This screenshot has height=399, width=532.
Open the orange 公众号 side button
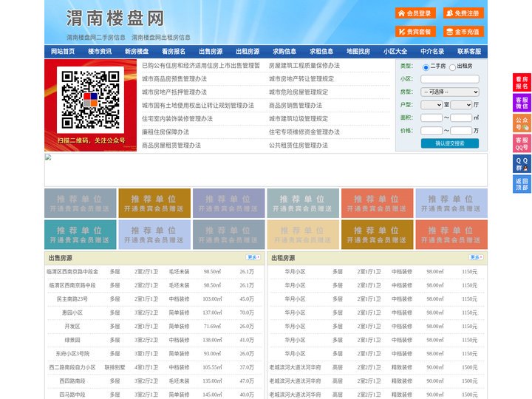click(522, 123)
